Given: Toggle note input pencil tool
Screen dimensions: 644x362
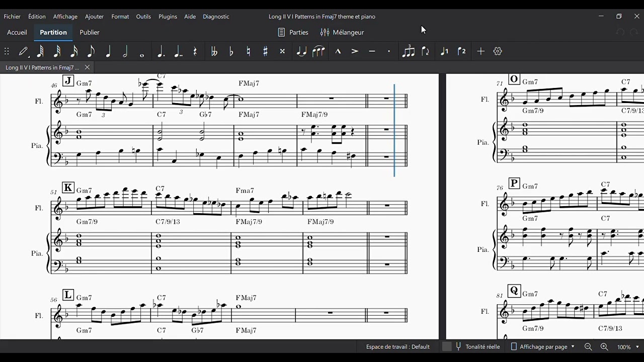Looking at the screenshot, I should (x=23, y=51).
